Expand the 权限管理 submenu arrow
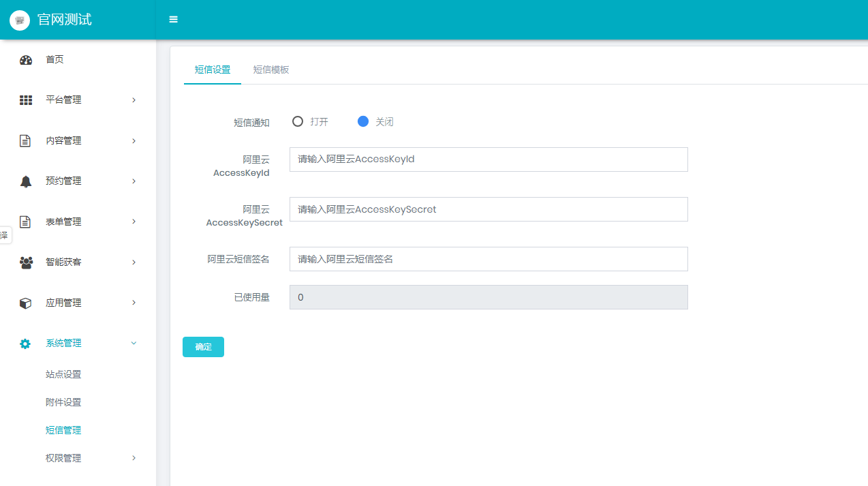 [x=134, y=458]
